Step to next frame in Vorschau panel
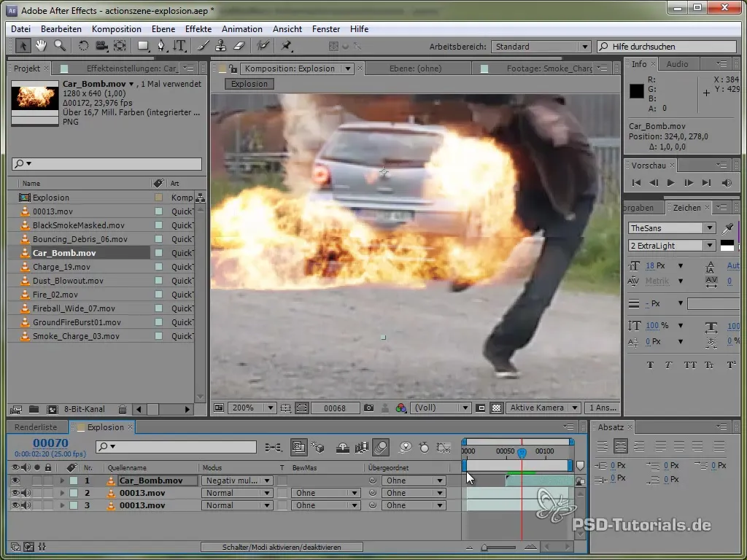Viewport: 747px width, 560px height. (x=689, y=183)
